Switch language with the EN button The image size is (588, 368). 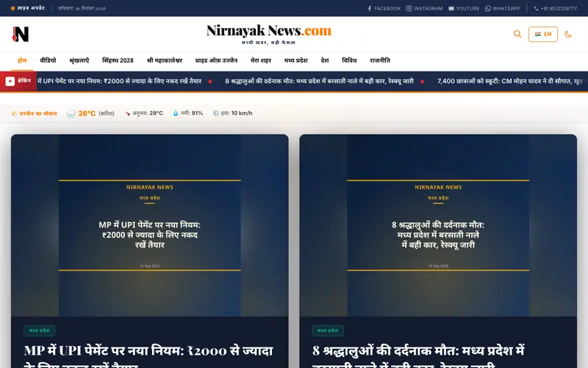tap(543, 34)
